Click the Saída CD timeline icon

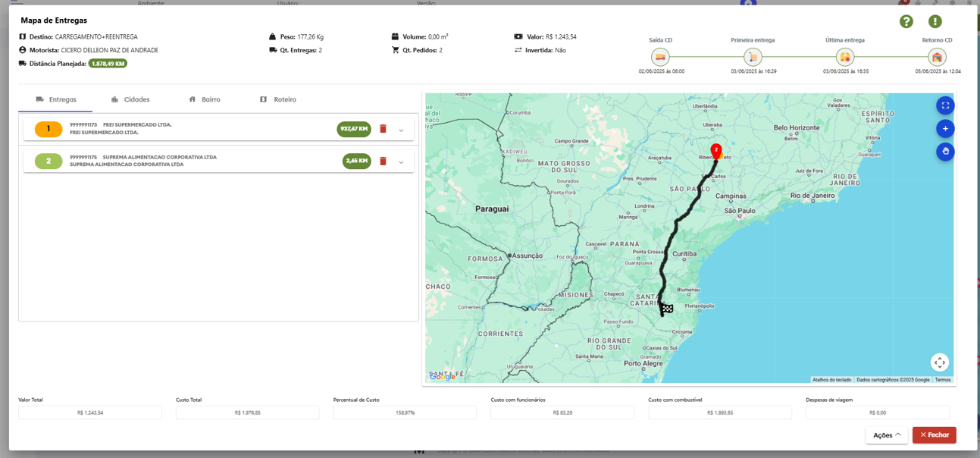660,57
